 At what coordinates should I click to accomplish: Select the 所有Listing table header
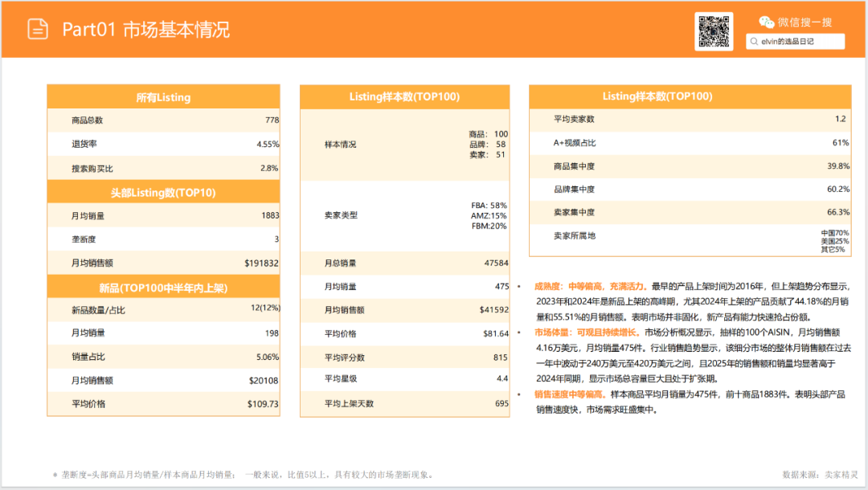163,96
